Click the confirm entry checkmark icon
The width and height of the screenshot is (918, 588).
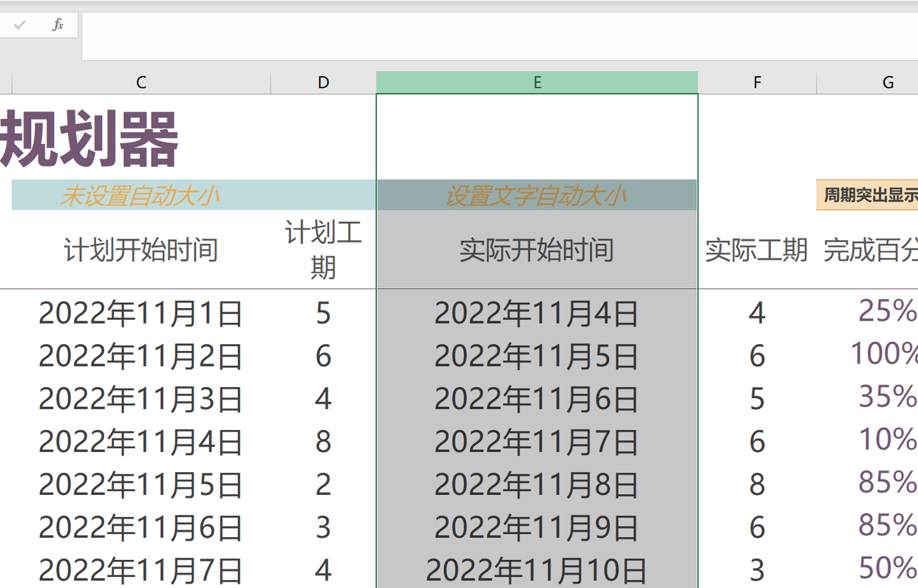[20, 25]
